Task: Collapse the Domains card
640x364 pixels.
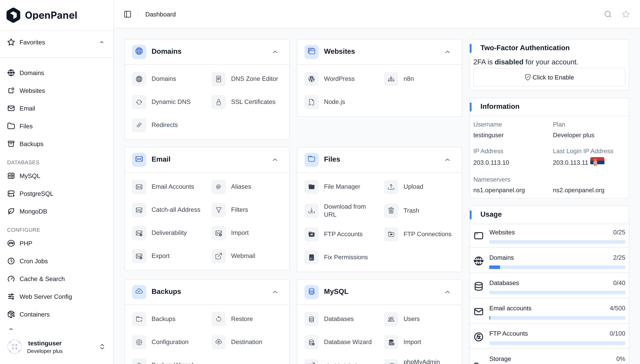Action: (275, 52)
